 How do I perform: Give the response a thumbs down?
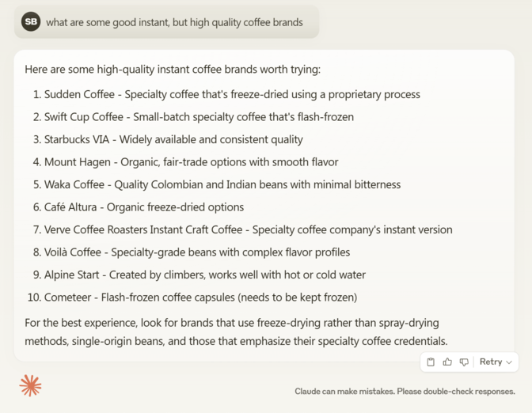point(464,362)
